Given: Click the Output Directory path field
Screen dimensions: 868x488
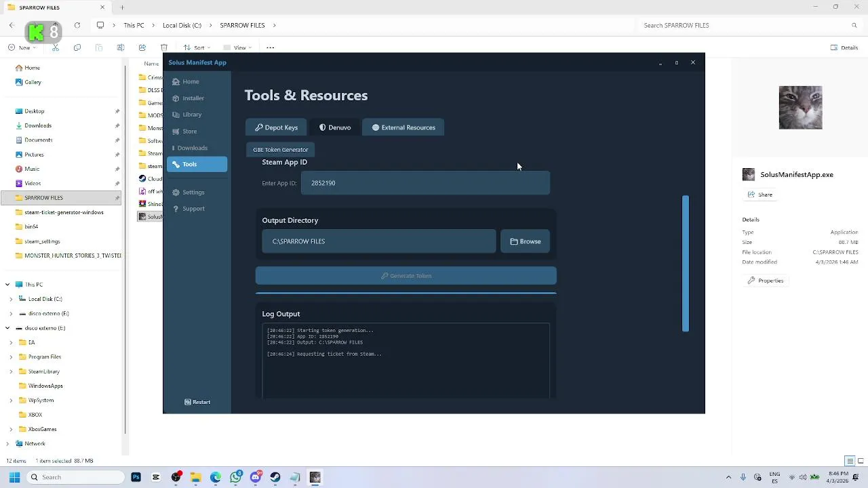Looking at the screenshot, I should pyautogui.click(x=379, y=241).
